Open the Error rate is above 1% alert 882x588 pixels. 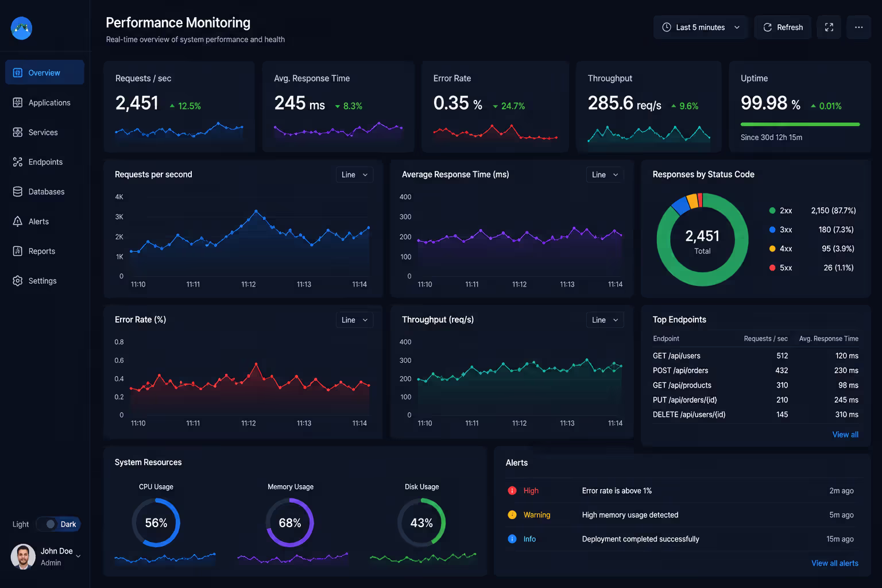tap(681, 491)
